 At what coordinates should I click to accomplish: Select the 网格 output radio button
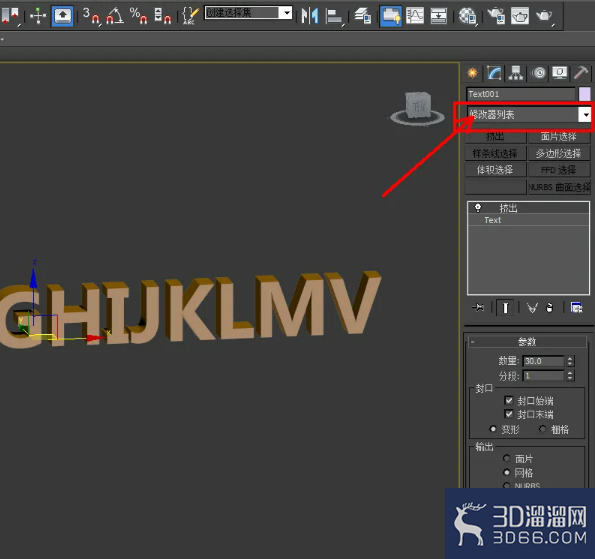507,472
